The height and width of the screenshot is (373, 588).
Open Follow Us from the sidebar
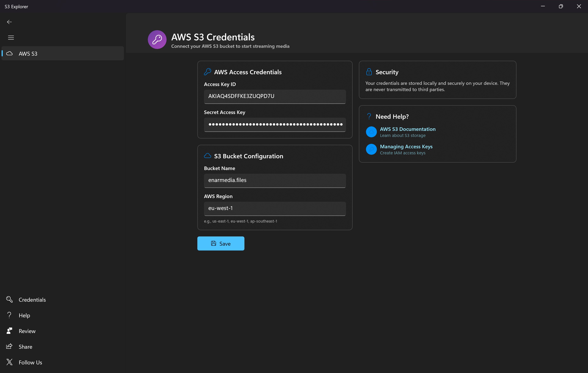[63, 362]
